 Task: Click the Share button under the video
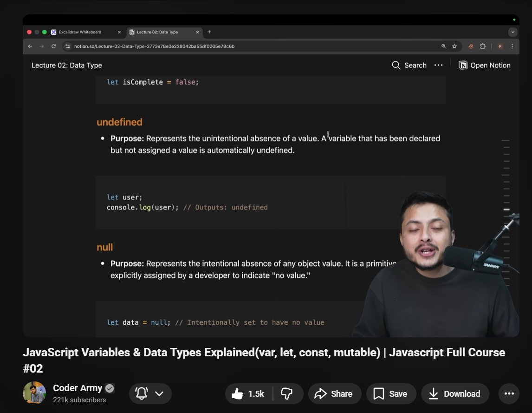point(334,393)
